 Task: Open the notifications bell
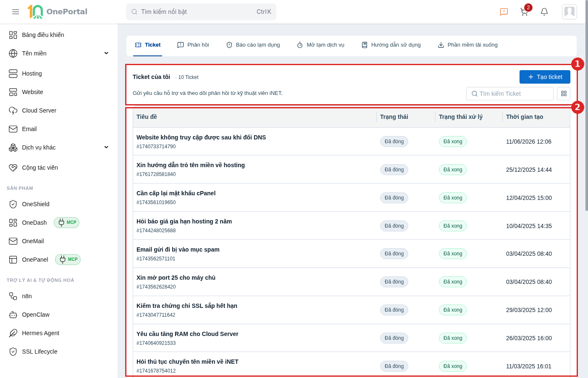pyautogui.click(x=544, y=12)
